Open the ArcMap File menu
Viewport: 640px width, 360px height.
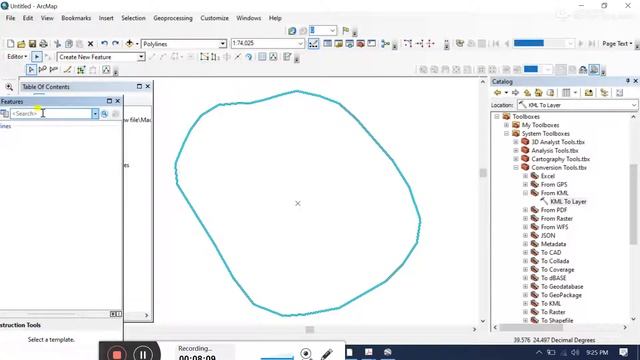[x=10, y=18]
